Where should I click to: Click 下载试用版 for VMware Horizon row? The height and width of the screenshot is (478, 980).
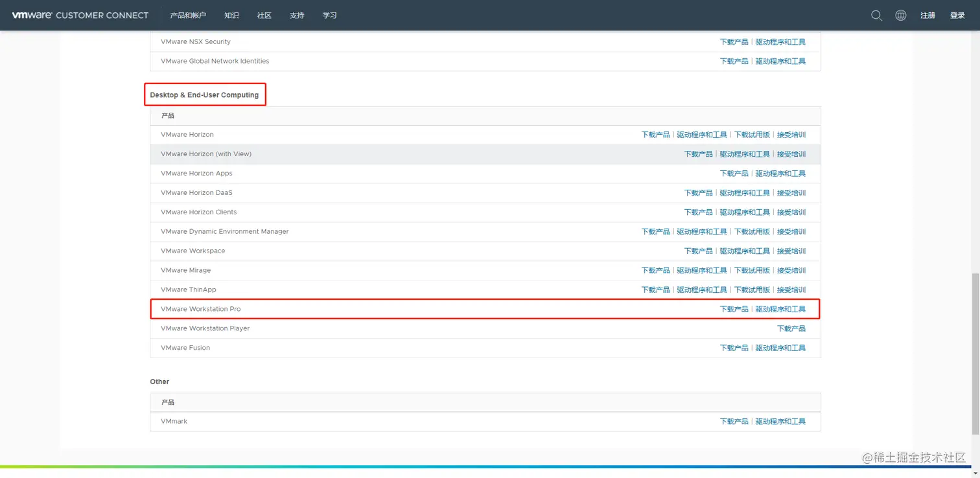coord(752,135)
